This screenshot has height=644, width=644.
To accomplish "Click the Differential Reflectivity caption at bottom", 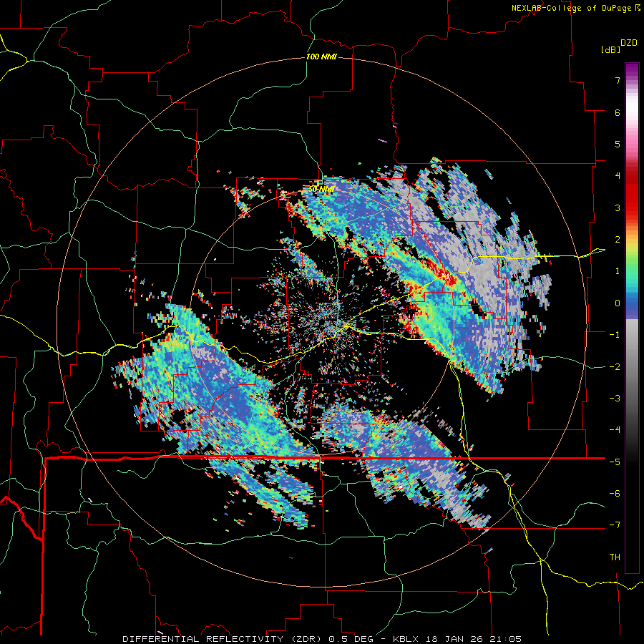I will tap(322, 639).
